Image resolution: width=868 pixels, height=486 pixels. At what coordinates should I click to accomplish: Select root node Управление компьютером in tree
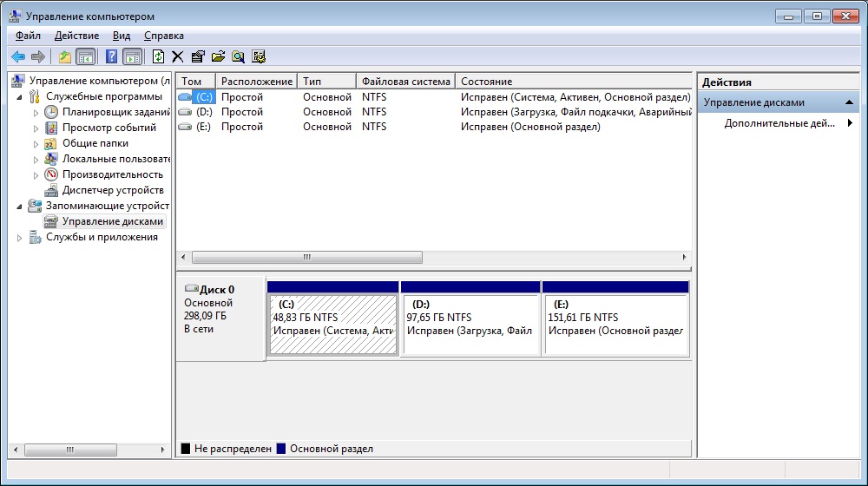(x=100, y=81)
